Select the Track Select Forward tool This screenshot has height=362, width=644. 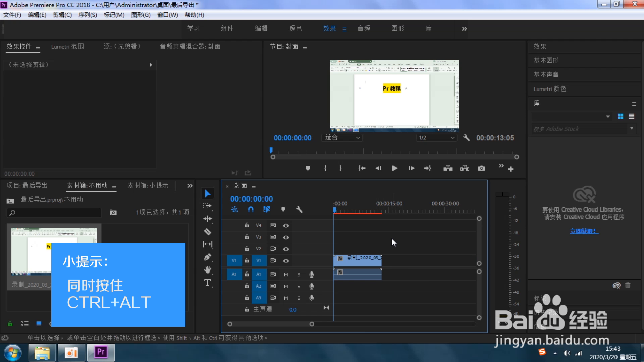pyautogui.click(x=208, y=206)
